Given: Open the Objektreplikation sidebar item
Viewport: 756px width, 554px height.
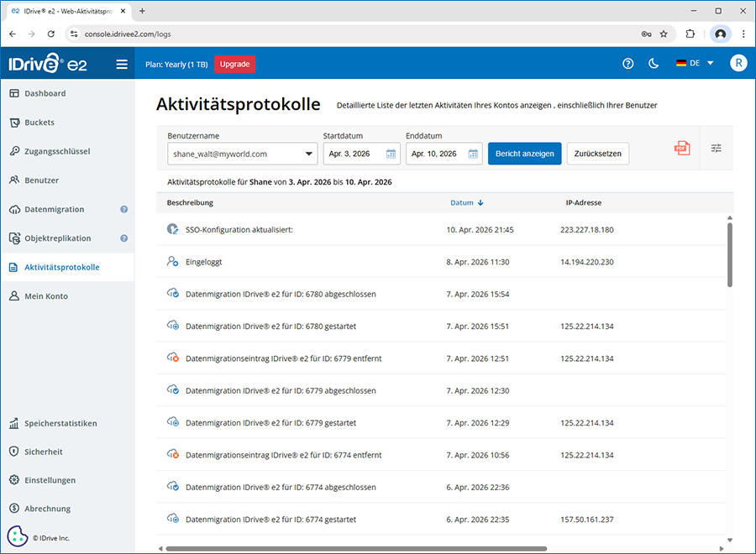Looking at the screenshot, I should point(57,238).
